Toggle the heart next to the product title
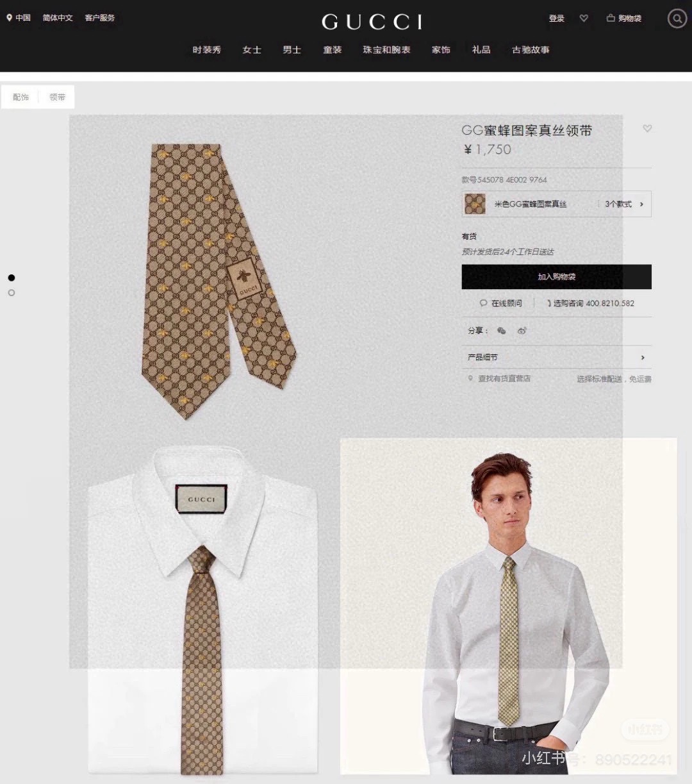This screenshot has width=692, height=784. point(647,129)
